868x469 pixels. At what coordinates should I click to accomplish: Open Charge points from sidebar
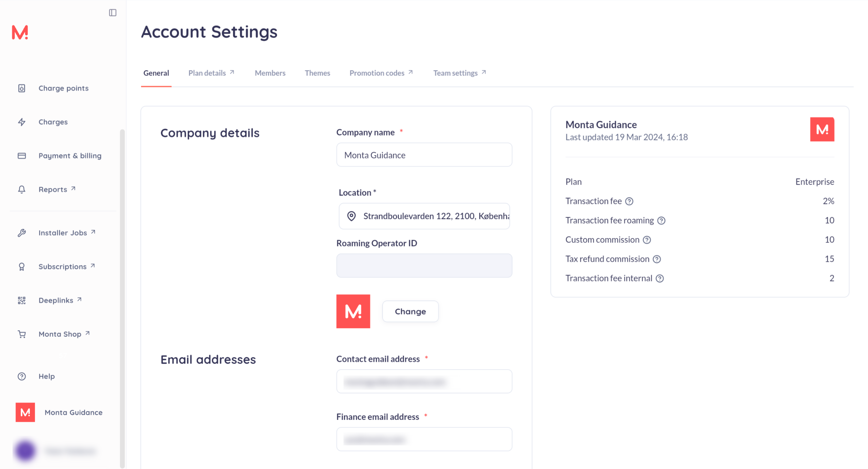point(63,88)
